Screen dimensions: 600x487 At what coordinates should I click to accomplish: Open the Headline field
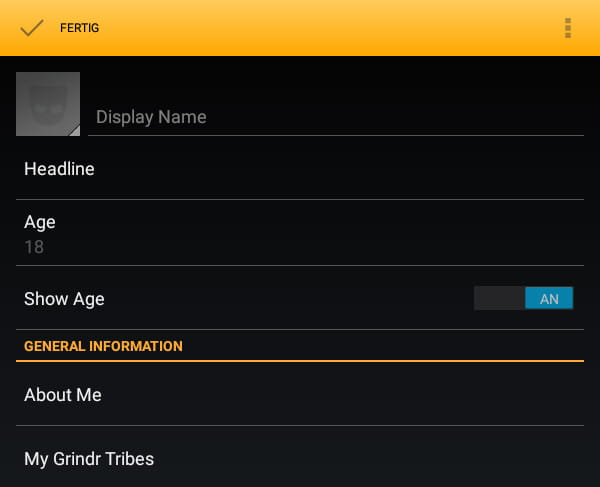[x=300, y=169]
